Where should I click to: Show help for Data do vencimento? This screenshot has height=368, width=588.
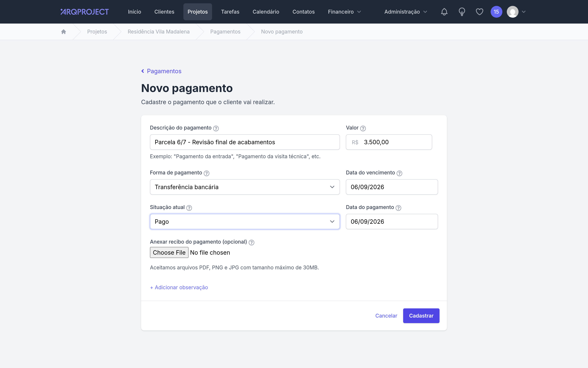(399, 173)
